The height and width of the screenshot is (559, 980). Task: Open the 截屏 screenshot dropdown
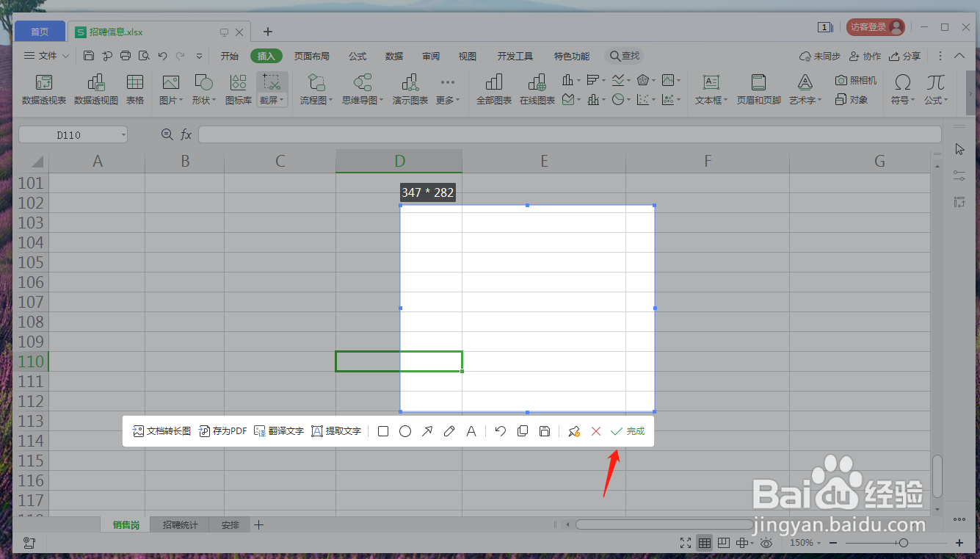(272, 100)
